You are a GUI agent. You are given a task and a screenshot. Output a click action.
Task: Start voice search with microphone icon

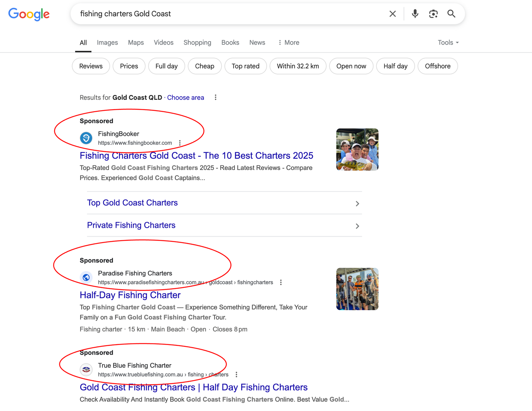(415, 14)
